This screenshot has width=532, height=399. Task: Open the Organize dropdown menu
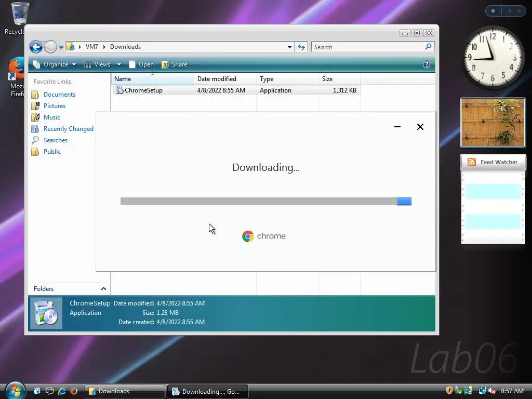point(54,64)
